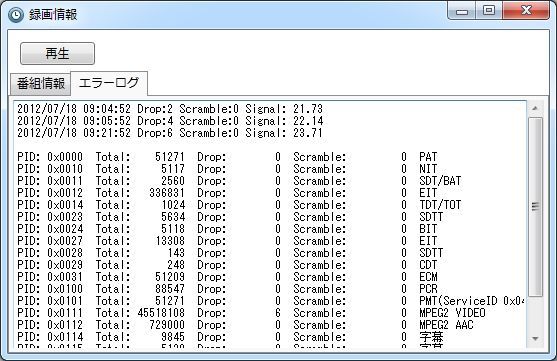Viewport: 557px width, 361px height.
Task: Click PID 0x0101 PMT row
Action: [271, 301]
